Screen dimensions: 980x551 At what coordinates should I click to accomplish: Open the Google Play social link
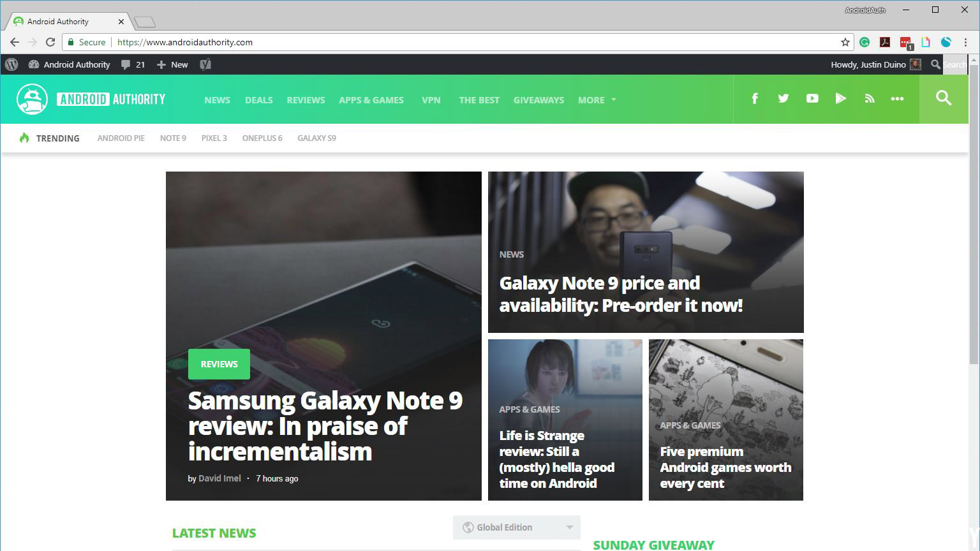pos(841,98)
